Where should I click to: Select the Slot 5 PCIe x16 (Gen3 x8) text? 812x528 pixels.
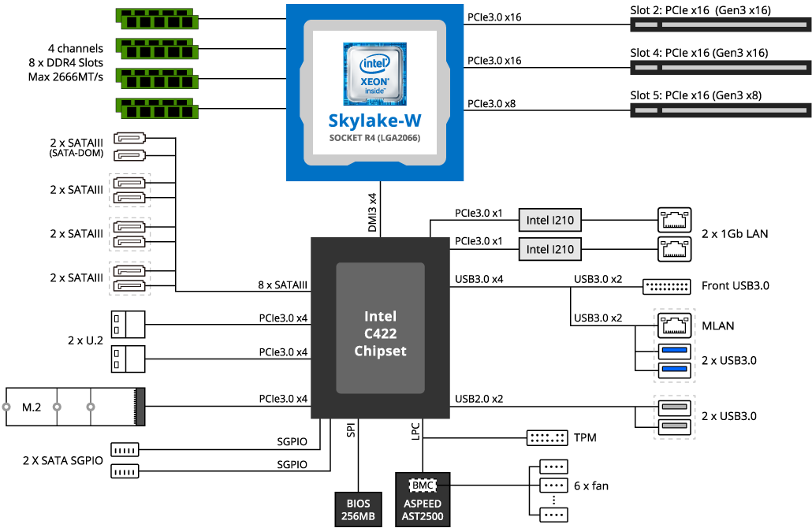pos(696,95)
